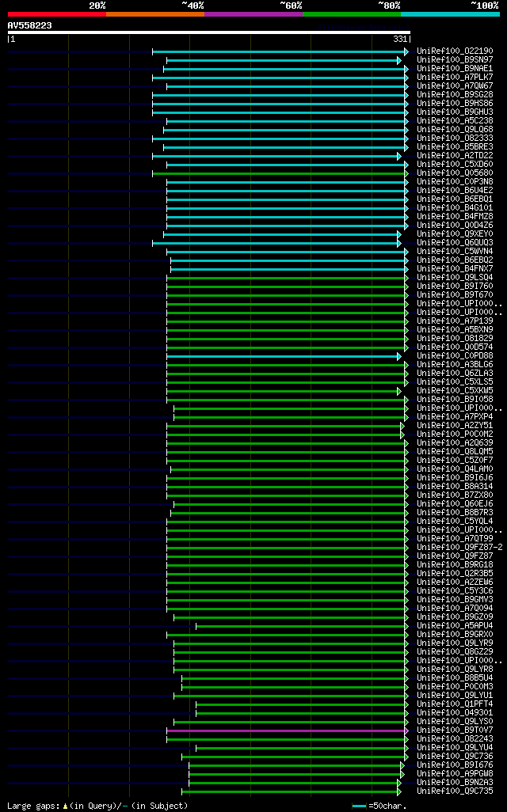
Task: Click the cyan ~100% legend segment
Action: pos(450,14)
